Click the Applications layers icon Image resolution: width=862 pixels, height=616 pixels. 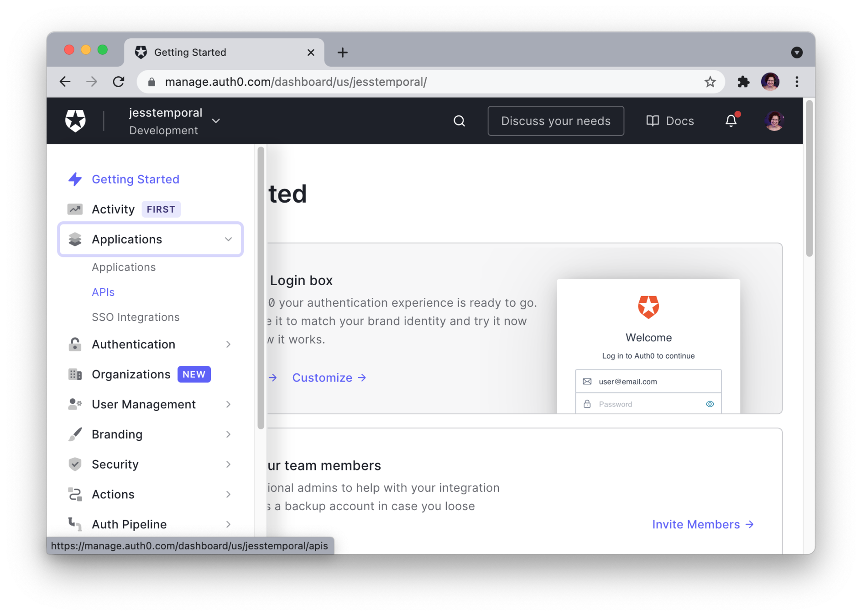pyautogui.click(x=75, y=239)
